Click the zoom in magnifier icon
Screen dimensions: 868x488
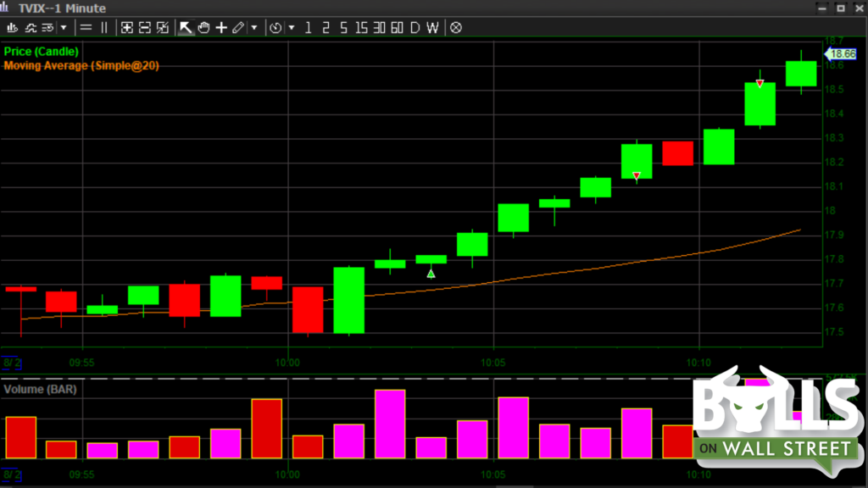(x=127, y=28)
